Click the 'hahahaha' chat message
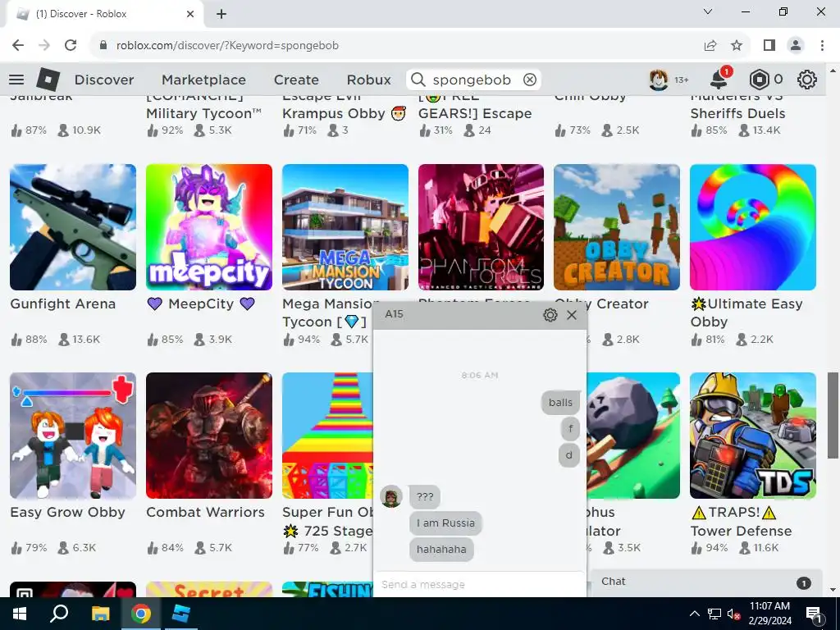 [x=441, y=549]
